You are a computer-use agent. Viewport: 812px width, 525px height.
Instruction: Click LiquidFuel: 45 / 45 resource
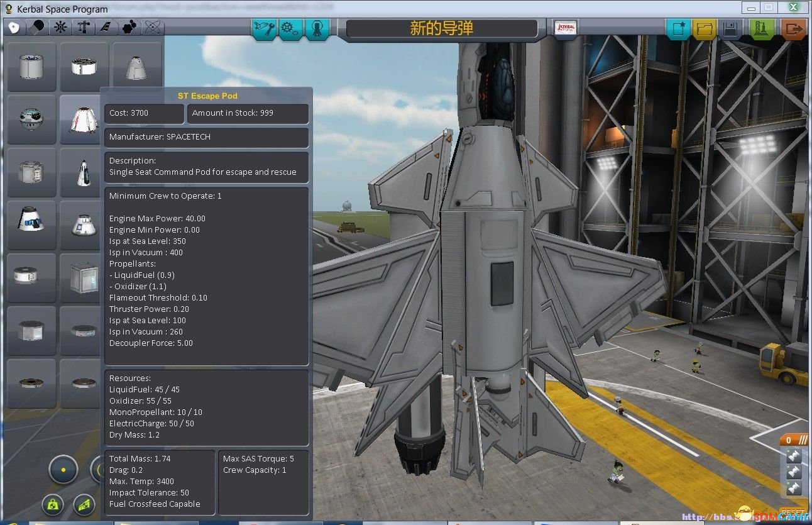(145, 389)
